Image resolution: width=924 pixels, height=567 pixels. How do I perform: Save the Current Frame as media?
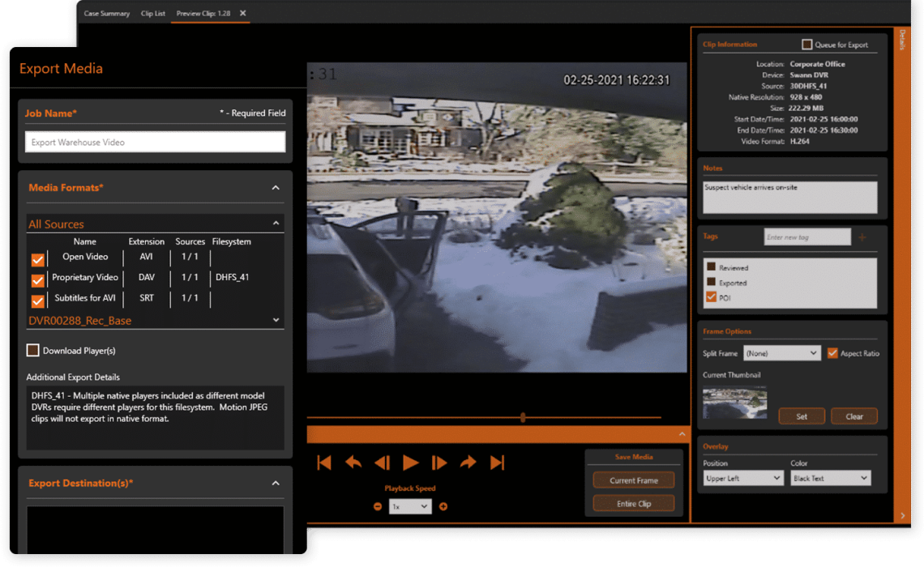633,480
